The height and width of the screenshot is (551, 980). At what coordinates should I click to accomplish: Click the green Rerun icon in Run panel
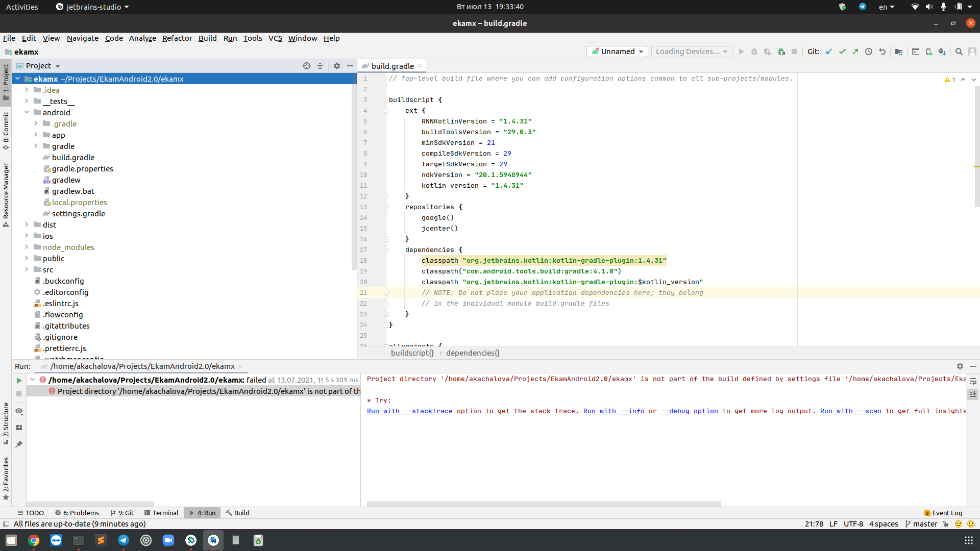[x=19, y=381]
